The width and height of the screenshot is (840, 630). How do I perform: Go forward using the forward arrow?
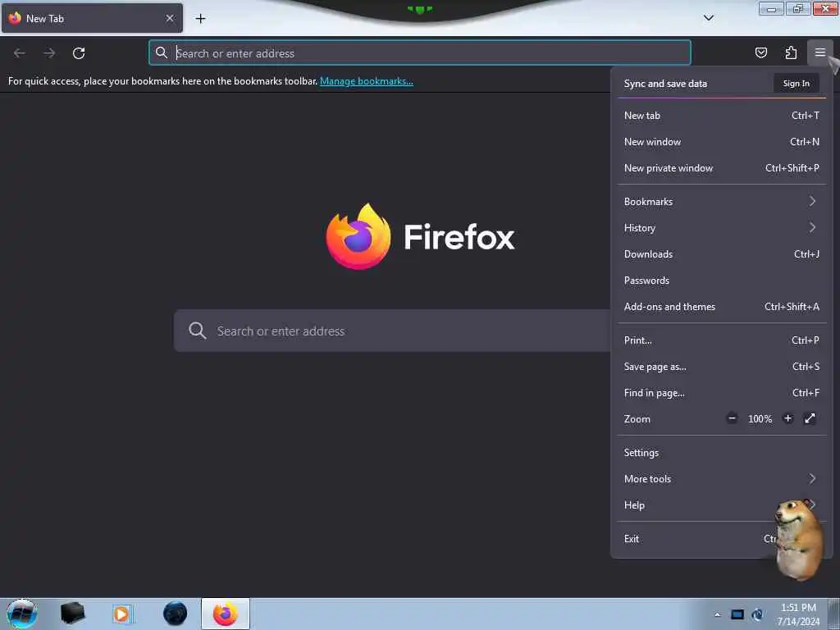(49, 53)
